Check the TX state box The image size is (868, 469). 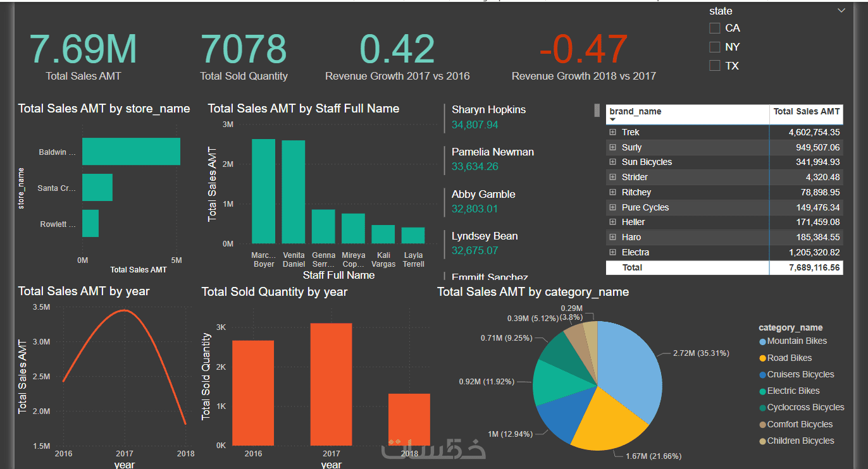tap(715, 65)
